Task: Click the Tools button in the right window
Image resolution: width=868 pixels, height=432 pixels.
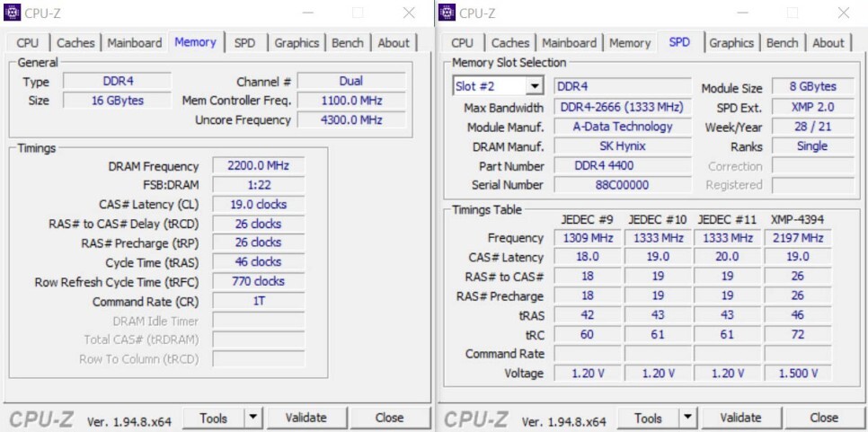Action: pos(648,419)
